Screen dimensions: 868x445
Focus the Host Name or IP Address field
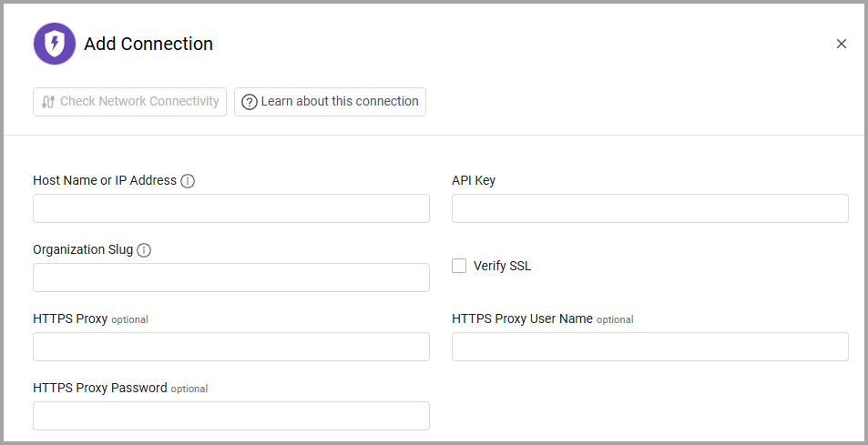click(230, 208)
